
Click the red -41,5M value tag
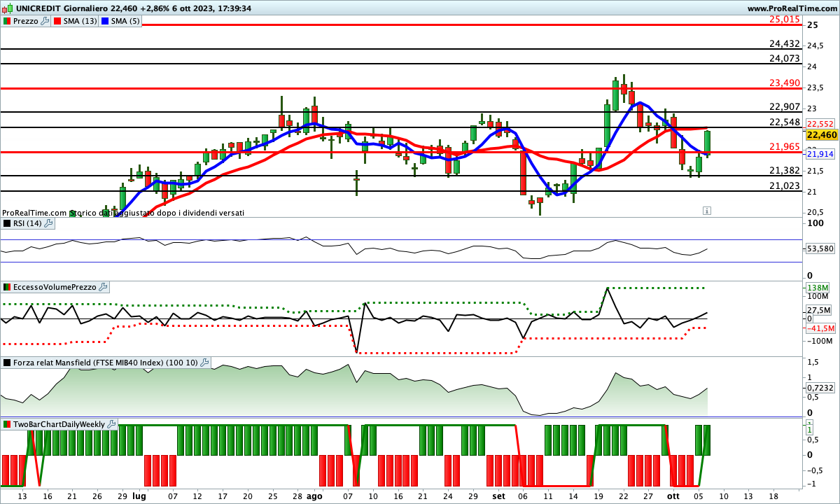(x=821, y=328)
